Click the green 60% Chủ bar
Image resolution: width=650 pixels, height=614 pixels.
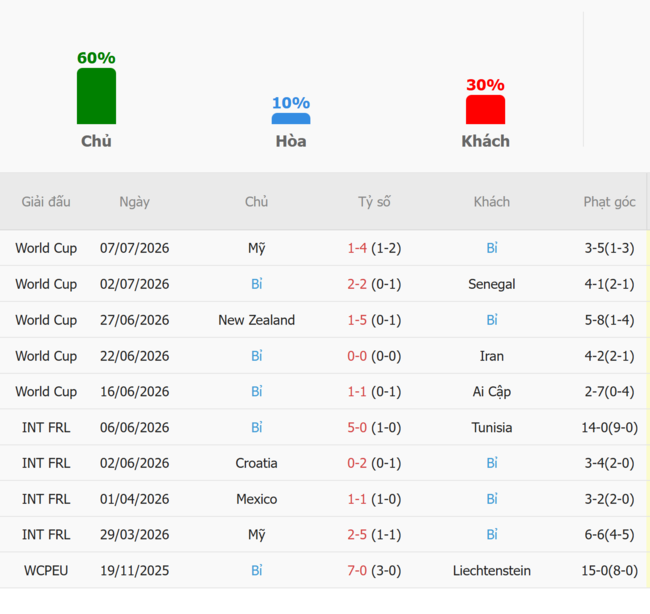[96, 96]
